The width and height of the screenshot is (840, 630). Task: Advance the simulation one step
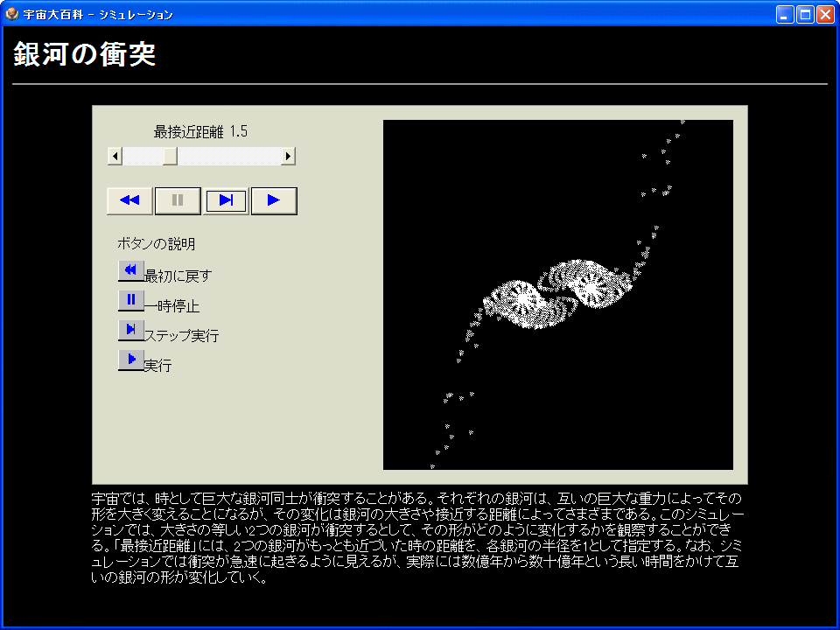point(226,201)
